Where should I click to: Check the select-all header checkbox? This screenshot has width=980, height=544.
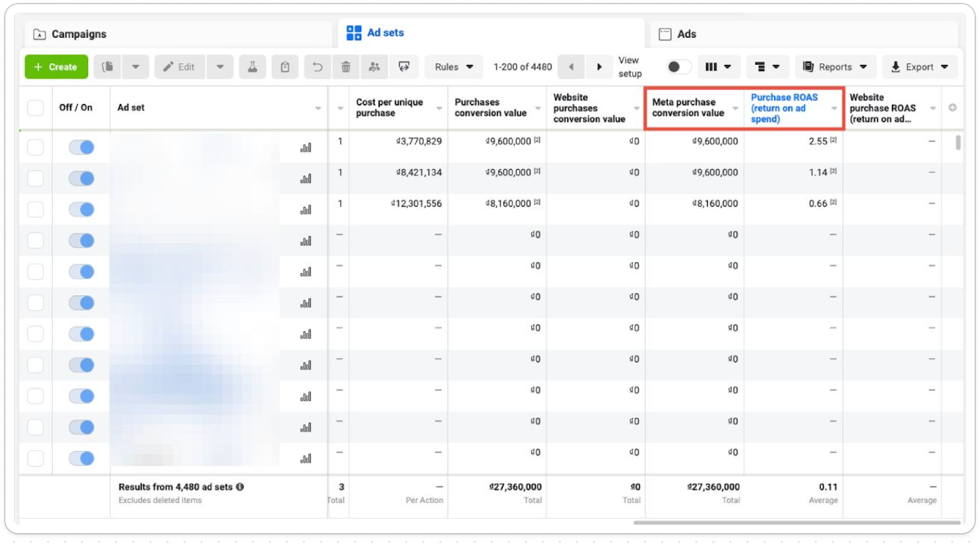[x=36, y=108]
